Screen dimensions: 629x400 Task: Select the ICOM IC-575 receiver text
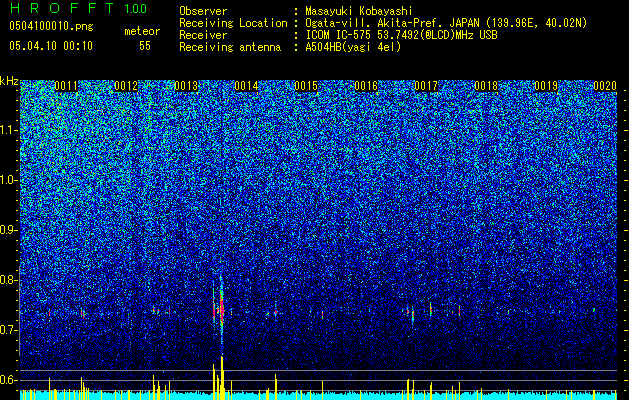(x=401, y=35)
